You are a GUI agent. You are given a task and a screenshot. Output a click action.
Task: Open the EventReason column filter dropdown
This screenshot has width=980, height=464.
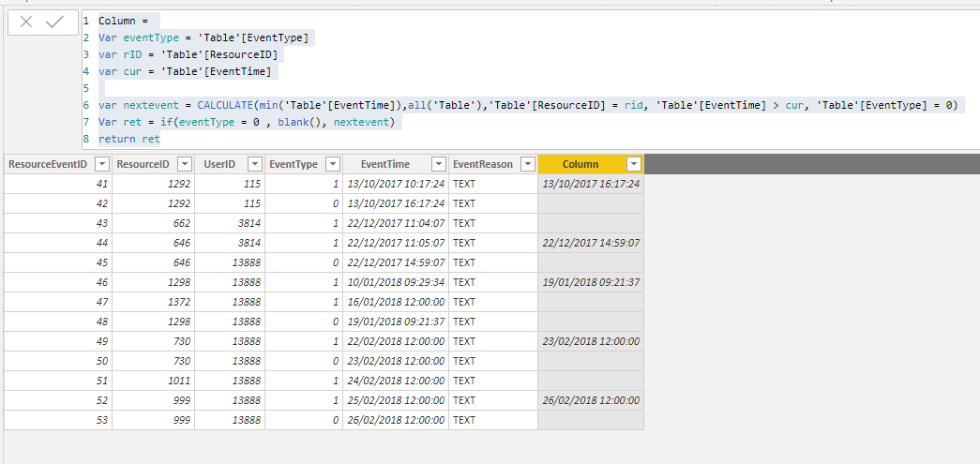(x=528, y=164)
